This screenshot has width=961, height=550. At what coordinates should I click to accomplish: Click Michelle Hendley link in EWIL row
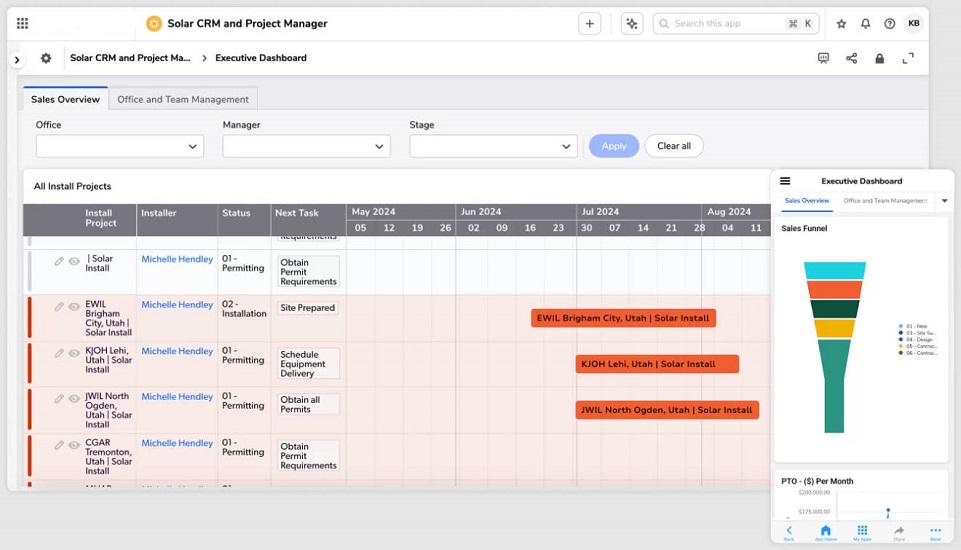click(177, 305)
